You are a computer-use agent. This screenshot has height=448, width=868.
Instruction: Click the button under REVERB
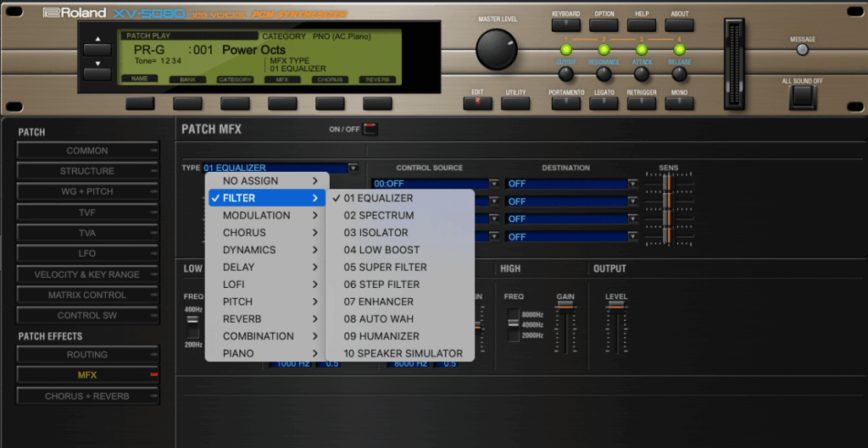click(x=377, y=103)
